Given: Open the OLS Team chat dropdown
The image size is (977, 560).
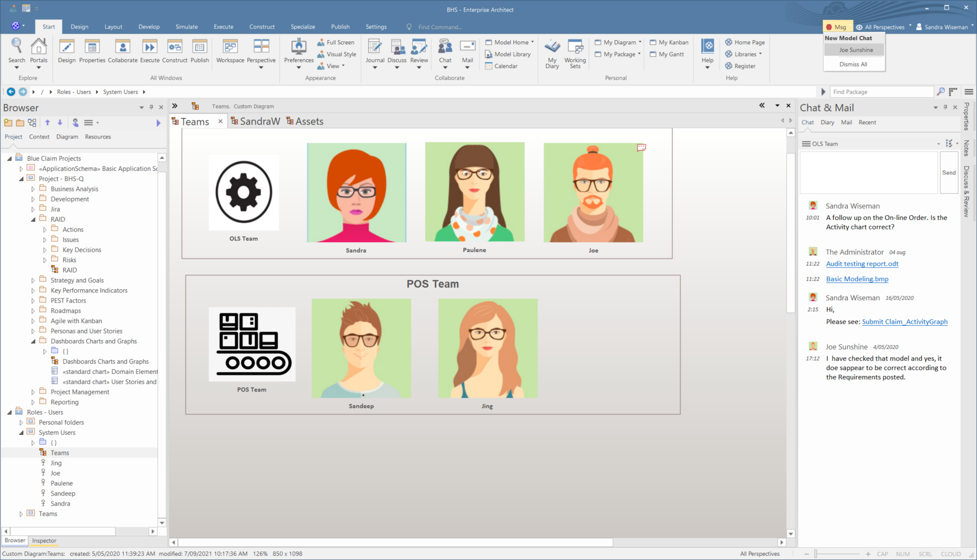Looking at the screenshot, I should tap(938, 144).
